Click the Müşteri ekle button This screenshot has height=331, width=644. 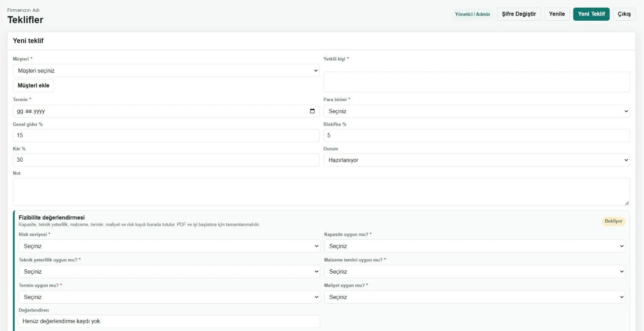pos(33,85)
